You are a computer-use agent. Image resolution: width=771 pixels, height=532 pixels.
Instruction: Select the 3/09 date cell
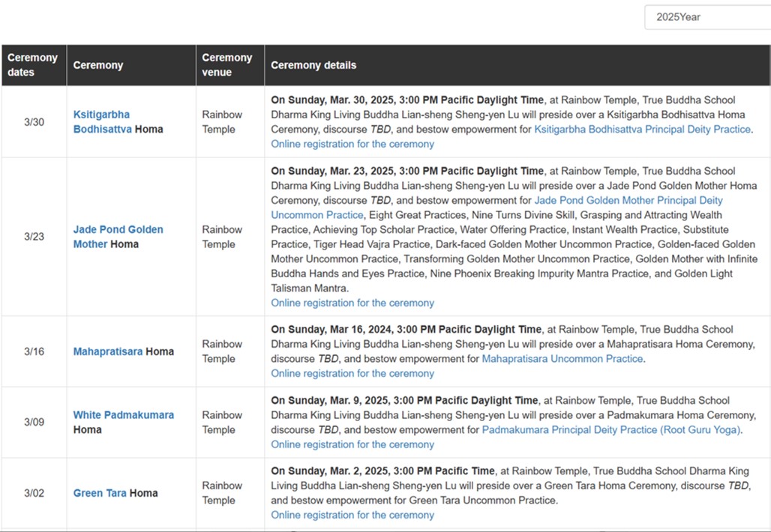click(34, 423)
